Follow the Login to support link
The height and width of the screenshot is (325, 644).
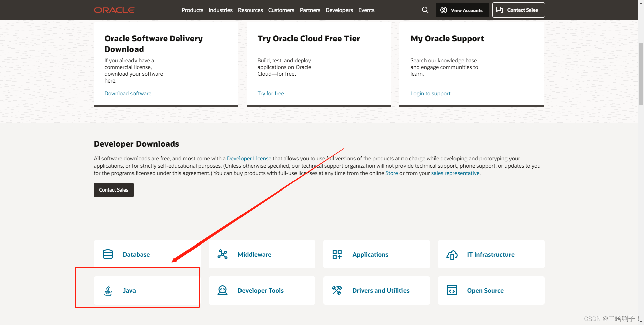pyautogui.click(x=430, y=93)
